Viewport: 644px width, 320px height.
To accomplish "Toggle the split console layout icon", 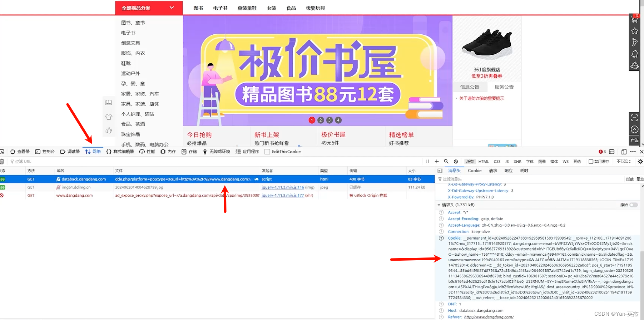I will (x=612, y=152).
